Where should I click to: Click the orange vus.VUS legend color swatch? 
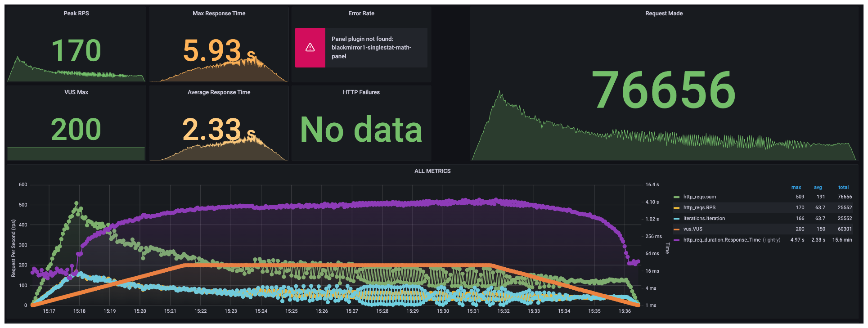click(x=676, y=229)
